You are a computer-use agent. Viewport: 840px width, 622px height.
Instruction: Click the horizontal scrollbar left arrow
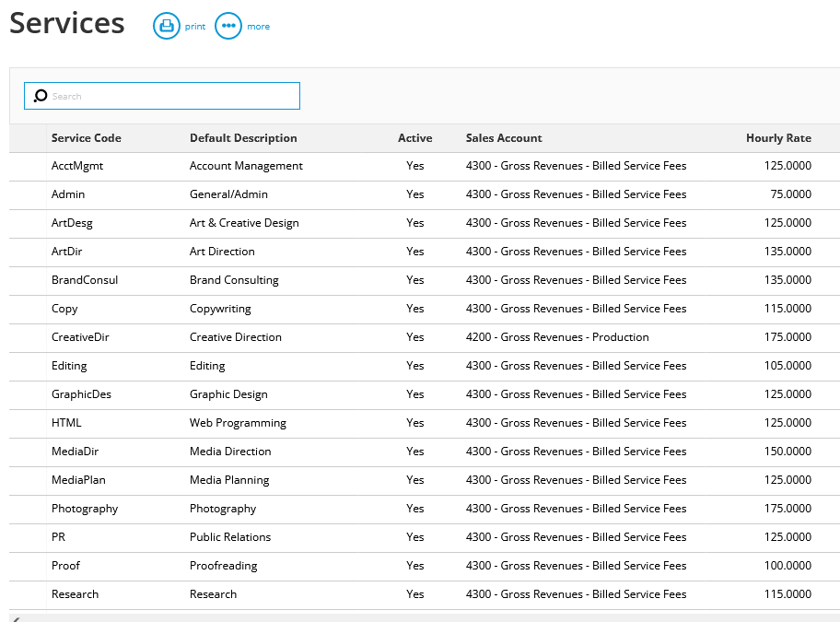17,619
